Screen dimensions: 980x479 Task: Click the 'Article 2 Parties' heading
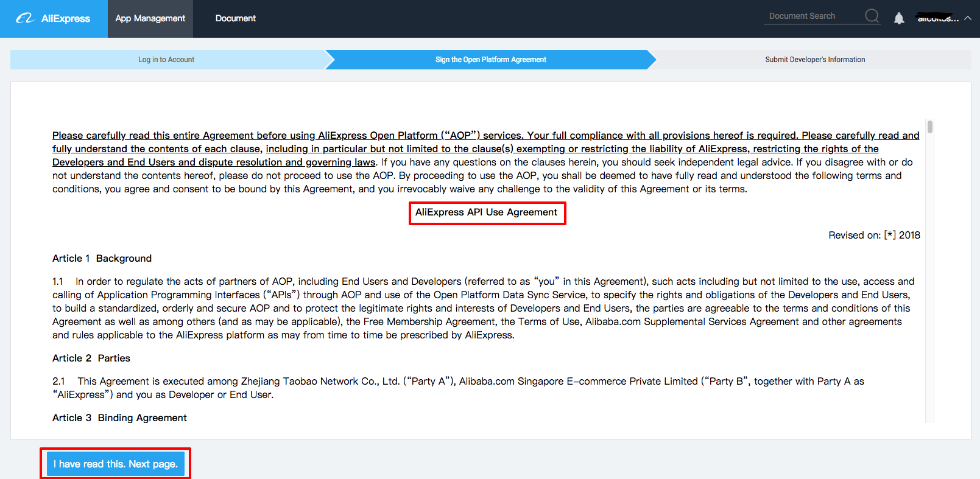coord(91,358)
